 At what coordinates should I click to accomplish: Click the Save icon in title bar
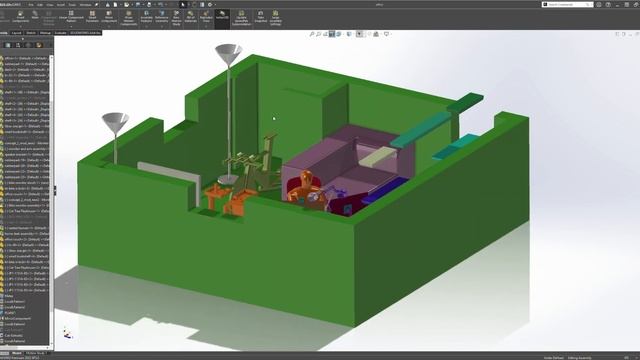(x=138, y=4)
